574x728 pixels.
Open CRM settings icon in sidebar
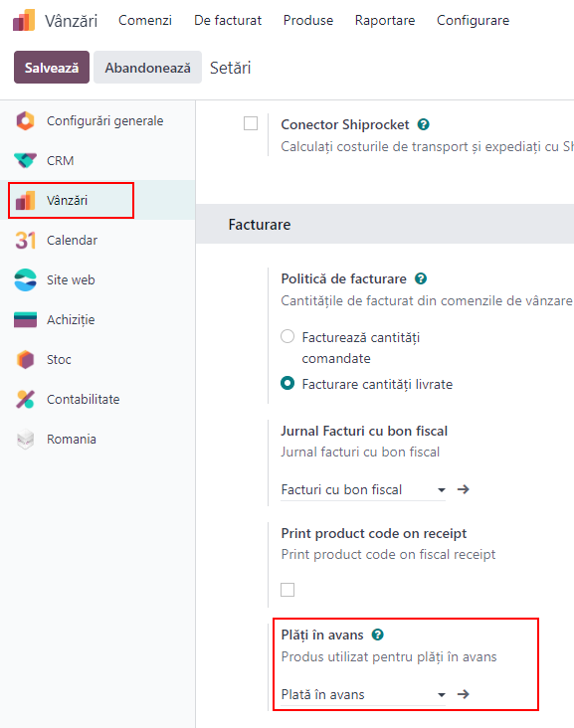25,161
